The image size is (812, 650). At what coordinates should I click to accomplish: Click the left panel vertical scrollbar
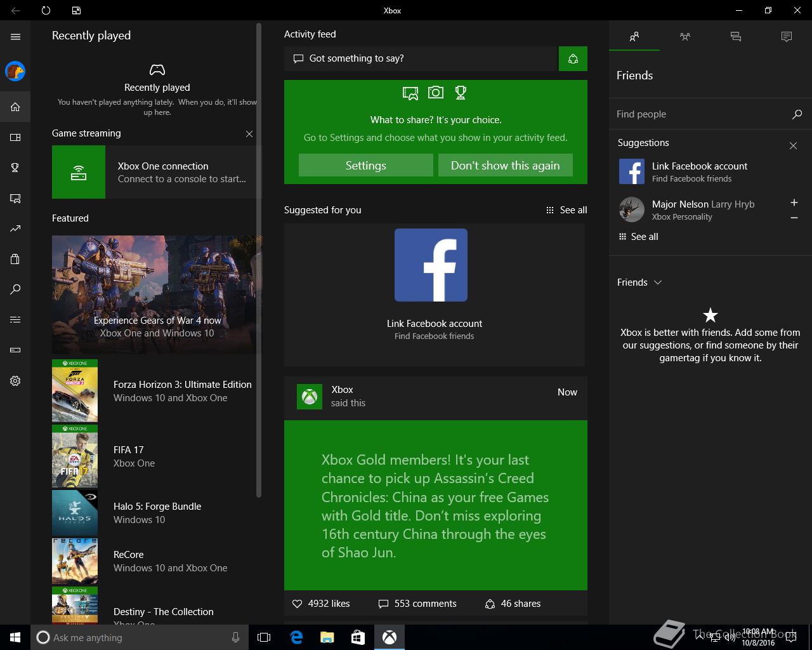point(259,260)
